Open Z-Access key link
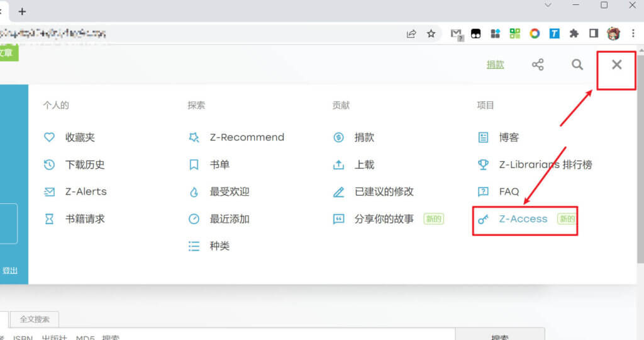The image size is (644, 340). pyautogui.click(x=523, y=219)
